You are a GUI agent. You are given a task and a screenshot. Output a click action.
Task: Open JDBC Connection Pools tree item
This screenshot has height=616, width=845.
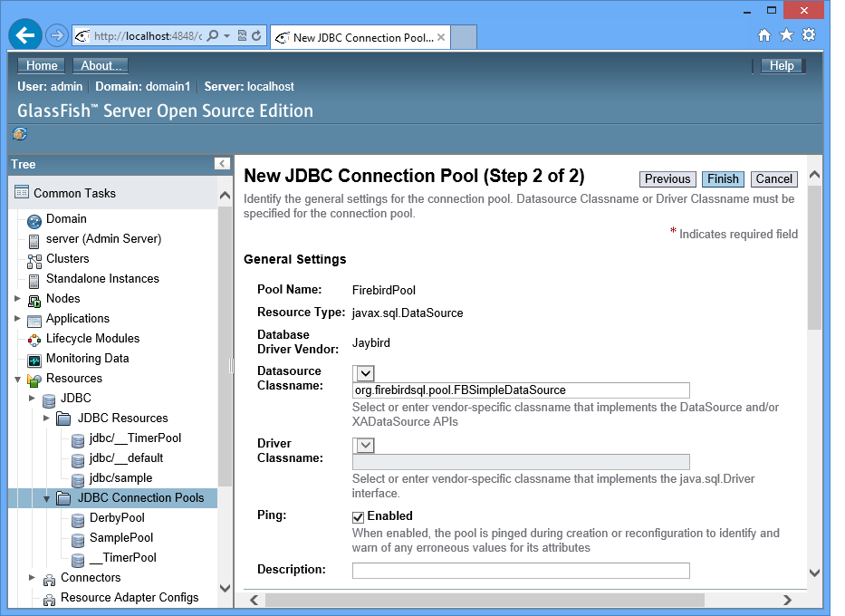140,498
